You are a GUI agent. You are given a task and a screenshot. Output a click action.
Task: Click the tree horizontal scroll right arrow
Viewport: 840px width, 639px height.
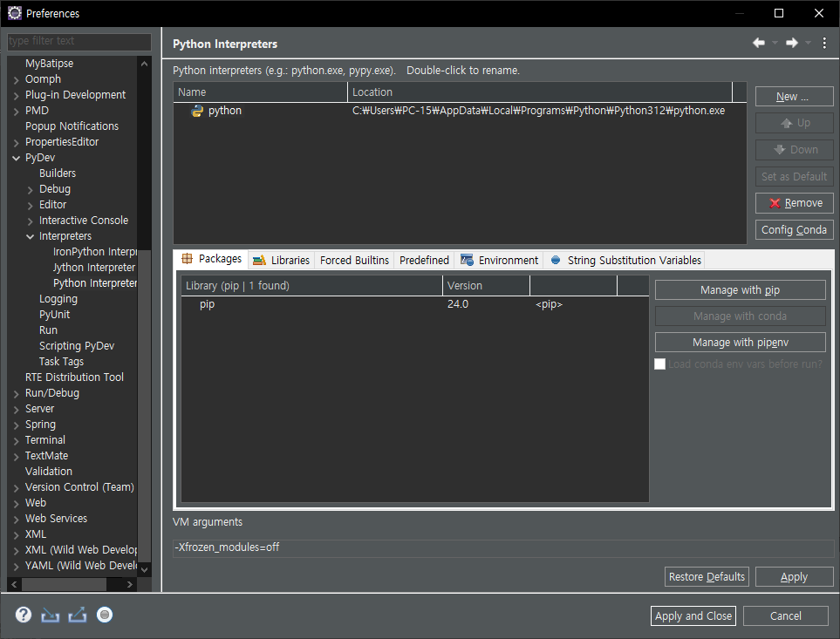tap(130, 584)
